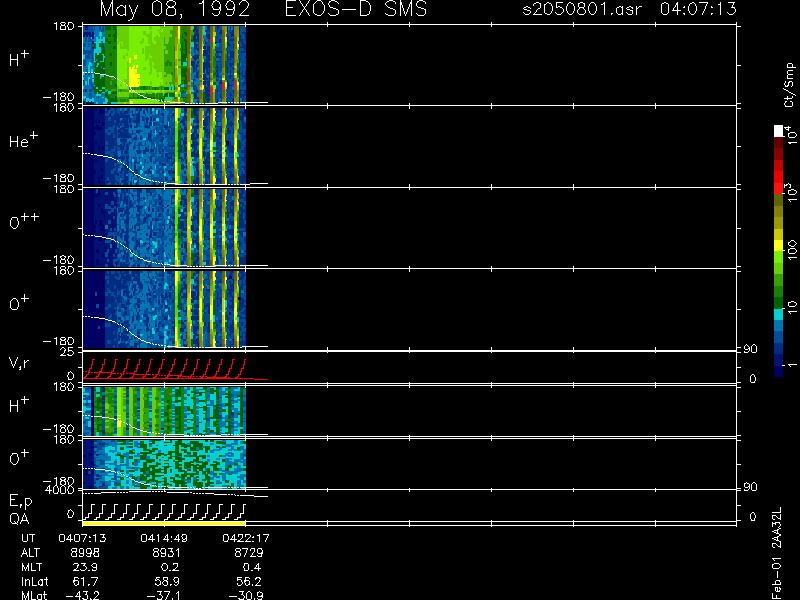Select the file name s2050801.asr
This screenshot has height=600, width=800.
click(582, 9)
